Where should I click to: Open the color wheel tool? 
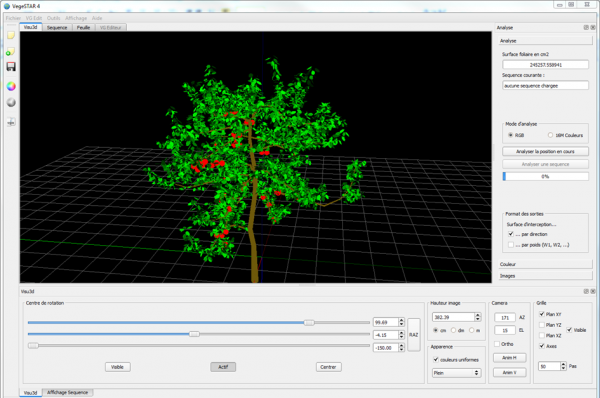11,86
